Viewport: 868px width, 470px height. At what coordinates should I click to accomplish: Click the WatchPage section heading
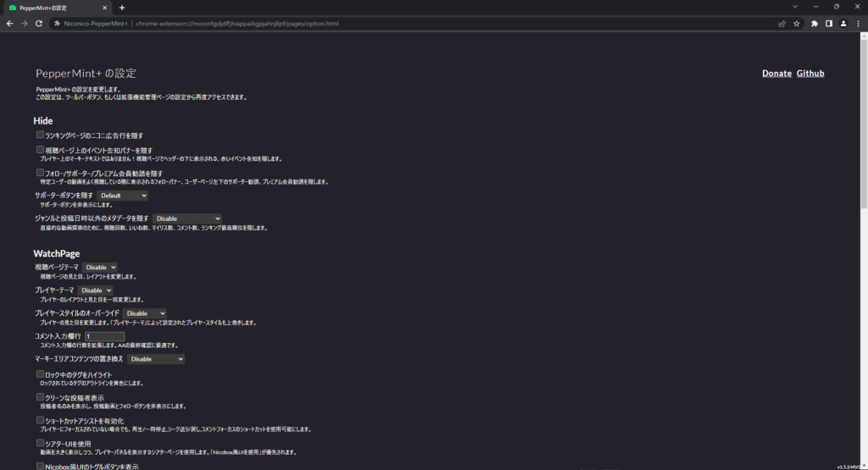tap(57, 254)
